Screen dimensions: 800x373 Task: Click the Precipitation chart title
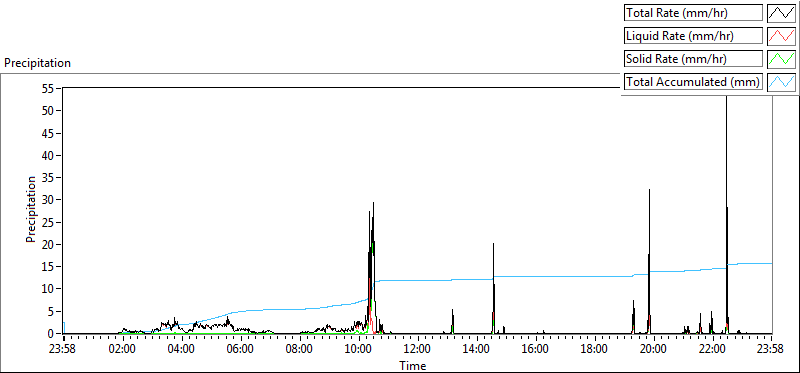[37, 63]
